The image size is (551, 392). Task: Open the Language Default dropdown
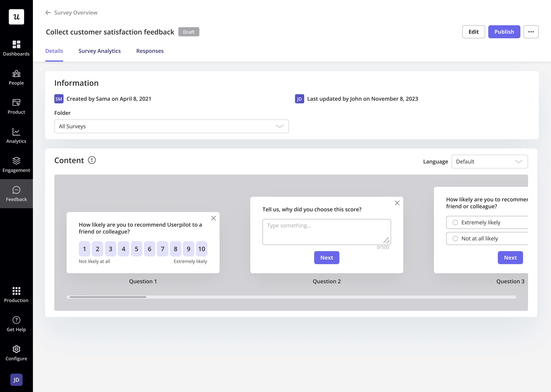[x=489, y=161]
